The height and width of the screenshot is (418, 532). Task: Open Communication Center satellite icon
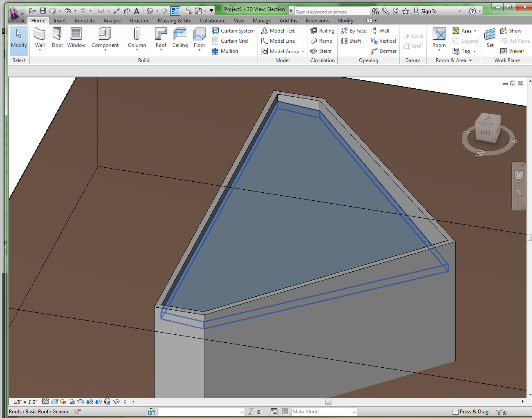click(396, 11)
